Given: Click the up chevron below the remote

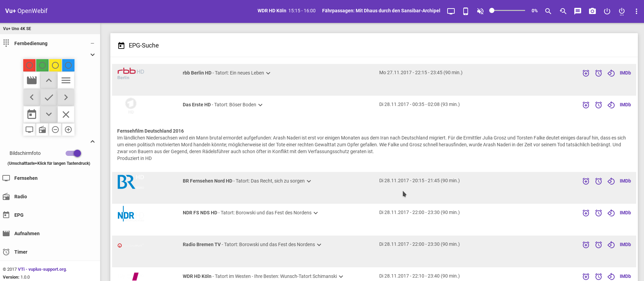Looking at the screenshot, I should (x=92, y=142).
